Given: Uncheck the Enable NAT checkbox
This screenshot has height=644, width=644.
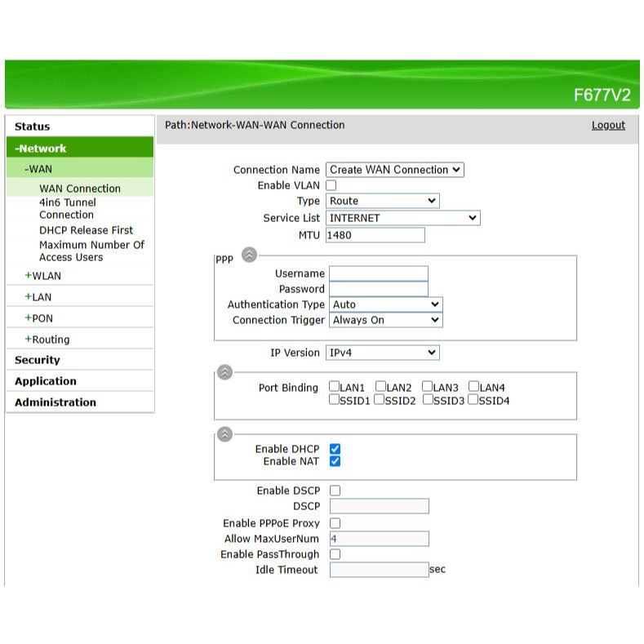Looking at the screenshot, I should 335,462.
